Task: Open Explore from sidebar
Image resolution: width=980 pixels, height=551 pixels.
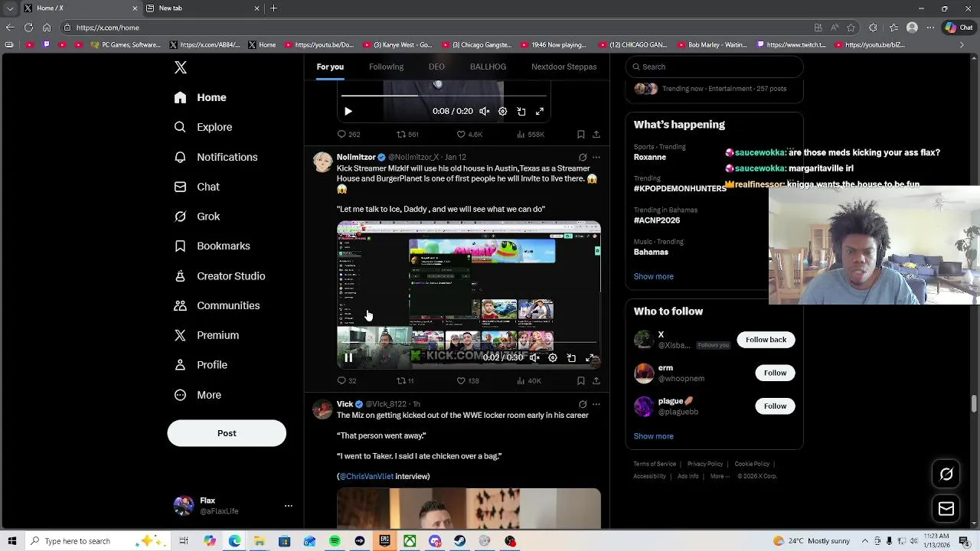Action: [203, 127]
